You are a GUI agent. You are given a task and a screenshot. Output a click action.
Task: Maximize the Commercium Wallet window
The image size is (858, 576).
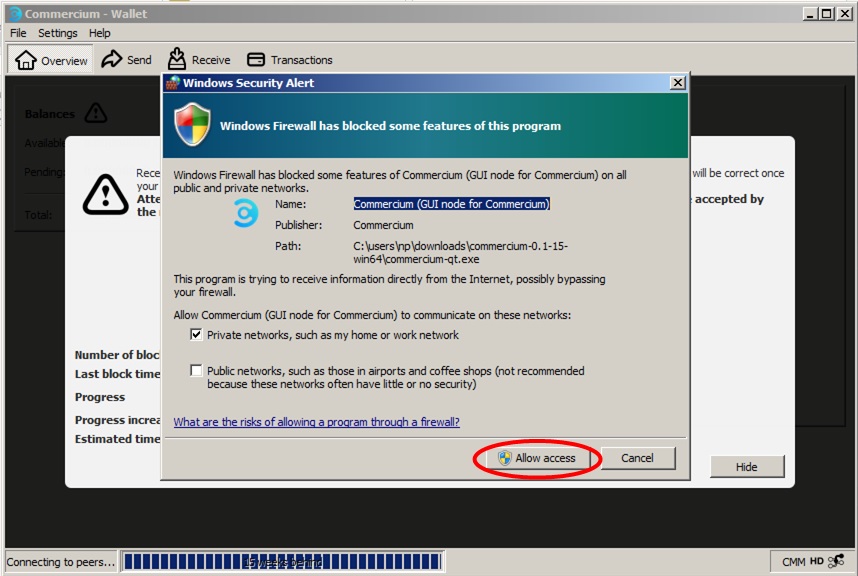[x=827, y=14]
